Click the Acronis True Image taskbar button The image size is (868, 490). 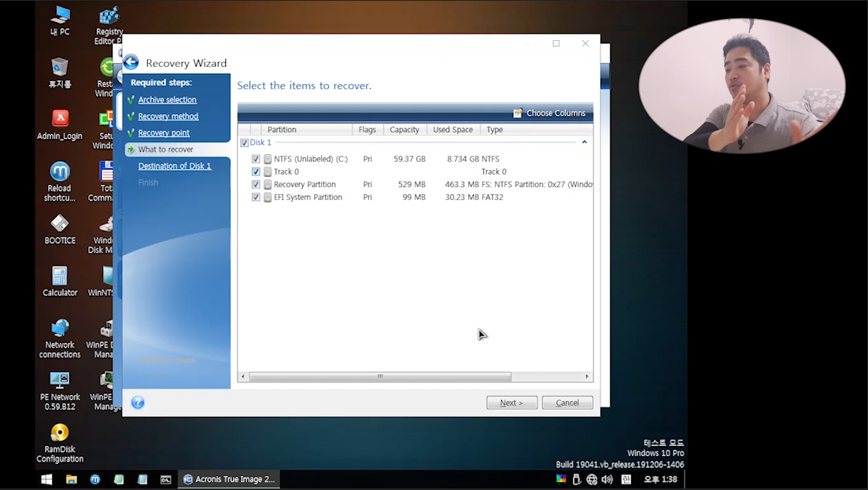[x=229, y=480]
